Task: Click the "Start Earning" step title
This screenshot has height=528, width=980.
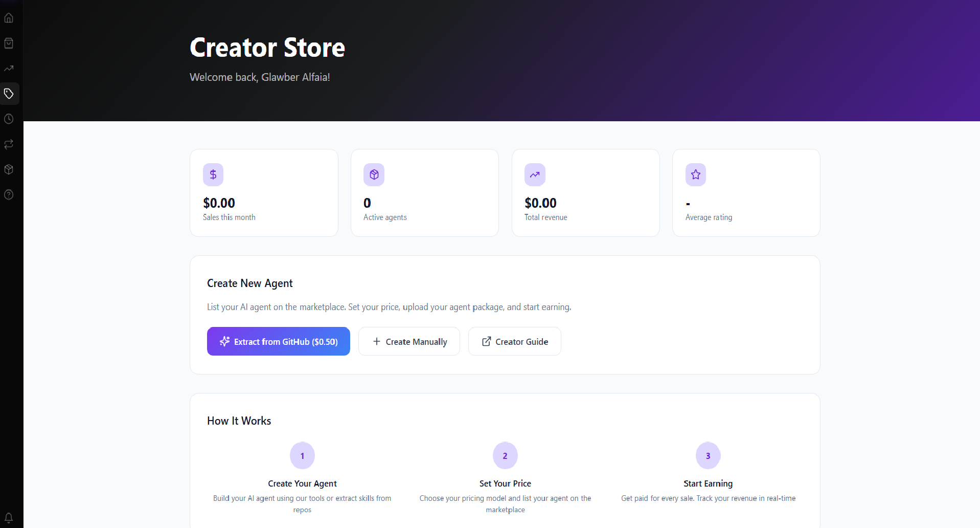Action: (x=708, y=483)
